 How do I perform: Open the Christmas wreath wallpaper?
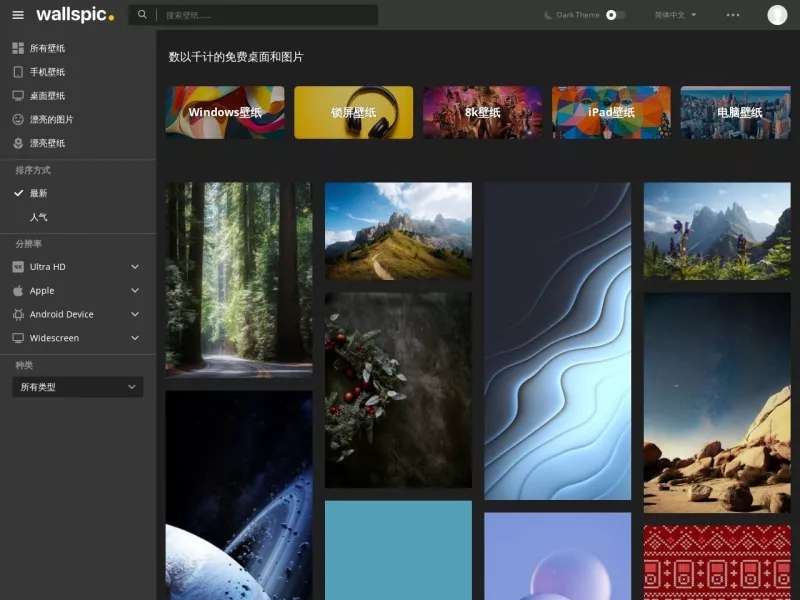(398, 390)
